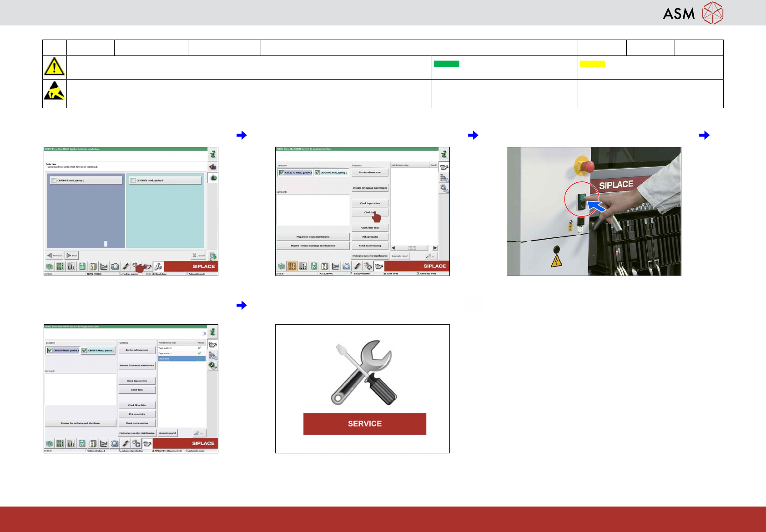Uncheck gantry 2 head on screen with empty results

coord(282,173)
